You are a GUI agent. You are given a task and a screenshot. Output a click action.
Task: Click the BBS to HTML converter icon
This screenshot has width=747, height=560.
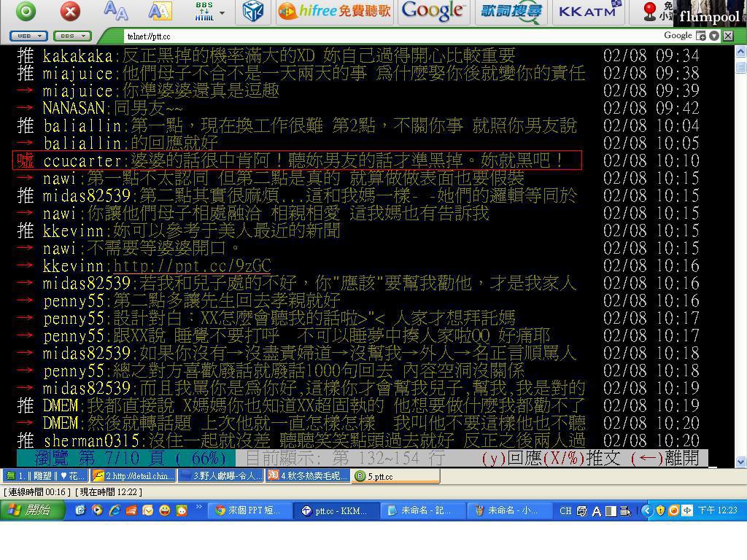tap(204, 11)
